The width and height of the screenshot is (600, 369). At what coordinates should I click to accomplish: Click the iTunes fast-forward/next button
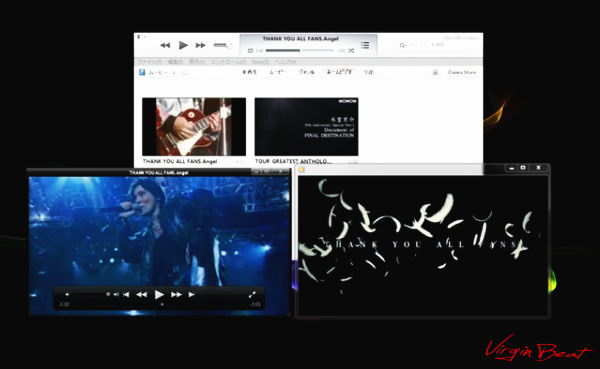(201, 45)
